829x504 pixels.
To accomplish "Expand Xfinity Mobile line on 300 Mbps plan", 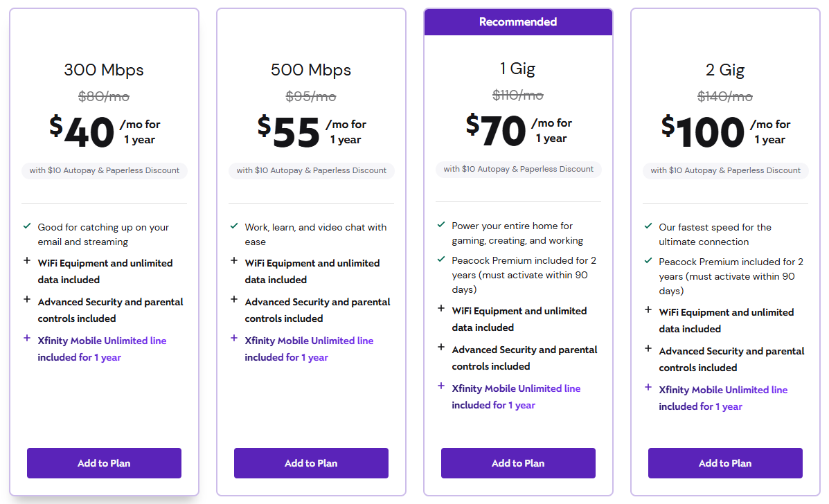I will (x=27, y=339).
